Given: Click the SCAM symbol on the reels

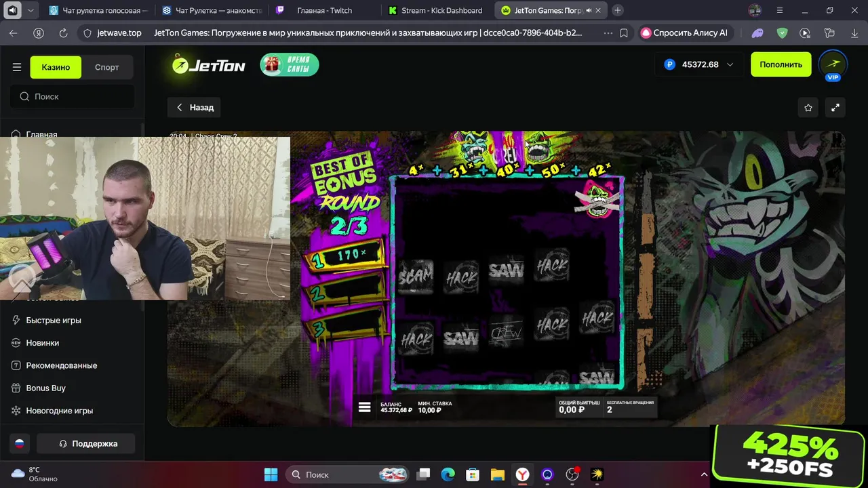Looking at the screenshot, I should [x=416, y=277].
